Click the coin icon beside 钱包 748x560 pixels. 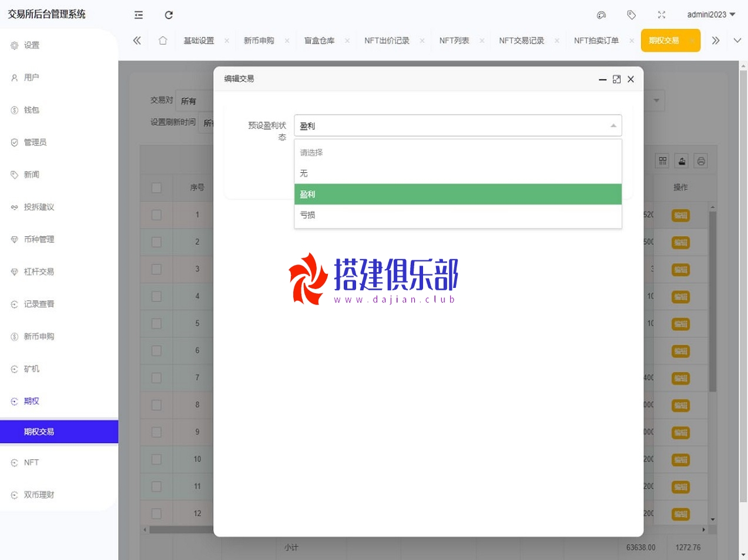(x=15, y=110)
